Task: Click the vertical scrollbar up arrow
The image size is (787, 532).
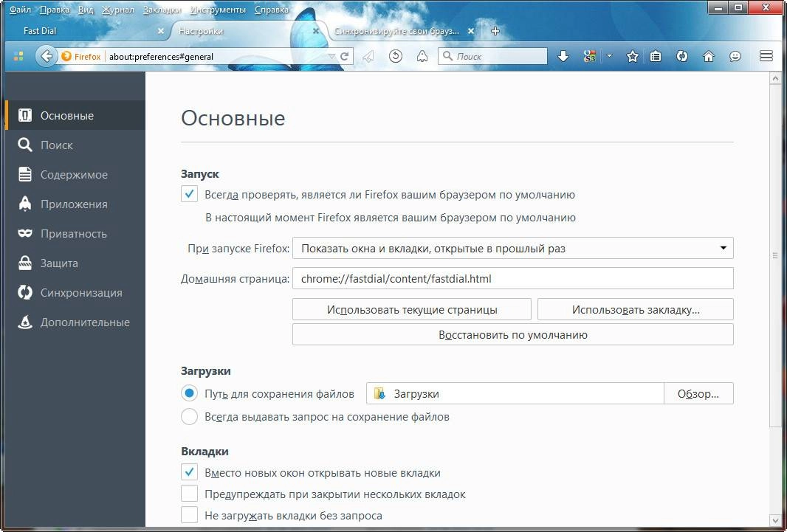Action: [x=775, y=79]
